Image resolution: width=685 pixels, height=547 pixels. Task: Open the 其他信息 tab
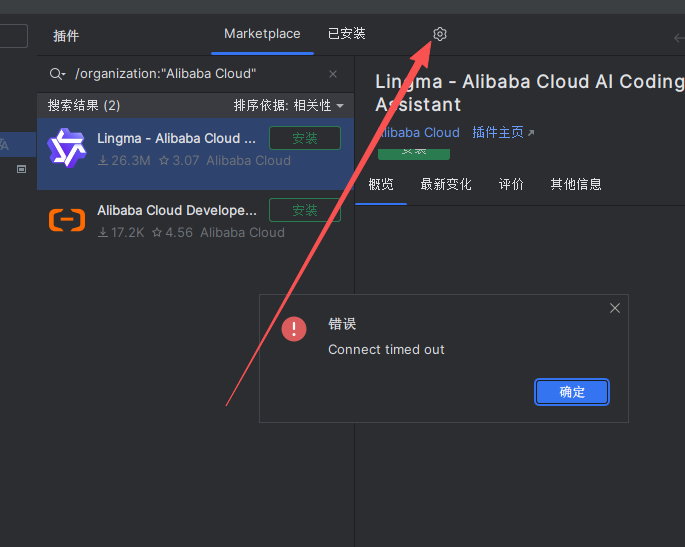(x=576, y=184)
